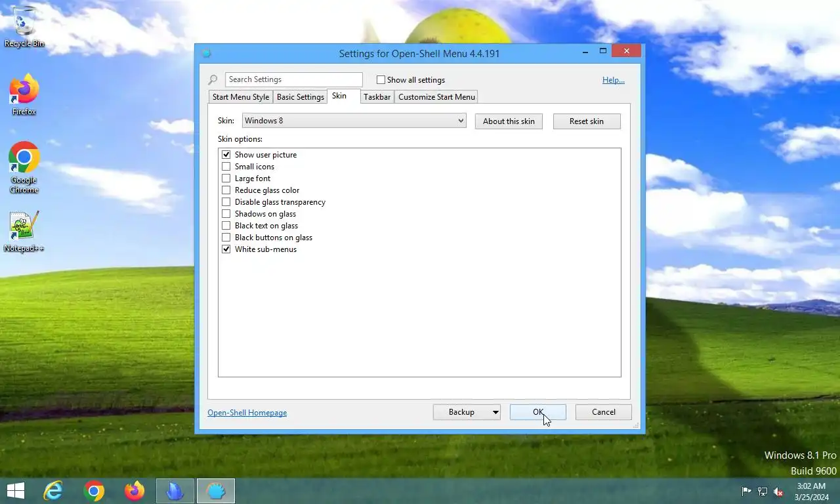The width and height of the screenshot is (840, 504).
Task: Click About this skin button
Action: 509,121
